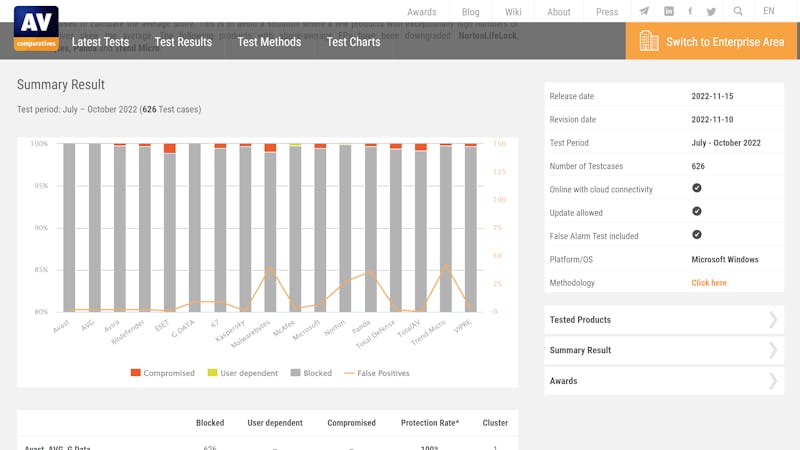
Task: Open the Awards top link
Action: tap(421, 12)
